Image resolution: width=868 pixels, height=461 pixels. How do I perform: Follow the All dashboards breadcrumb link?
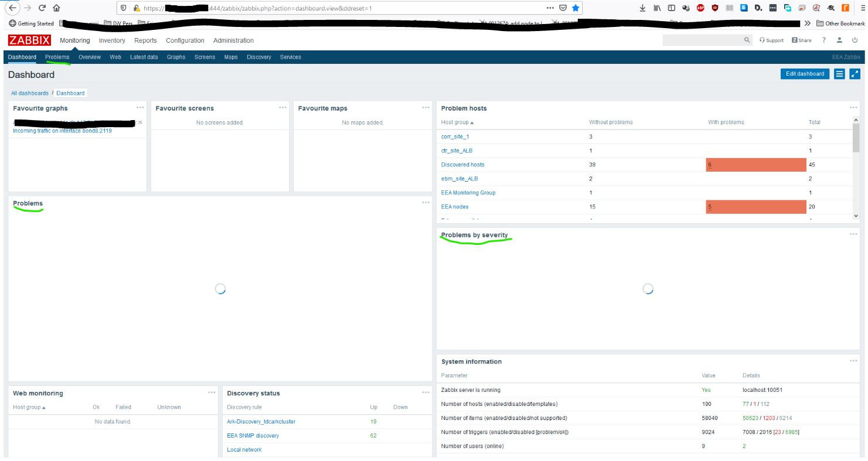(30, 93)
